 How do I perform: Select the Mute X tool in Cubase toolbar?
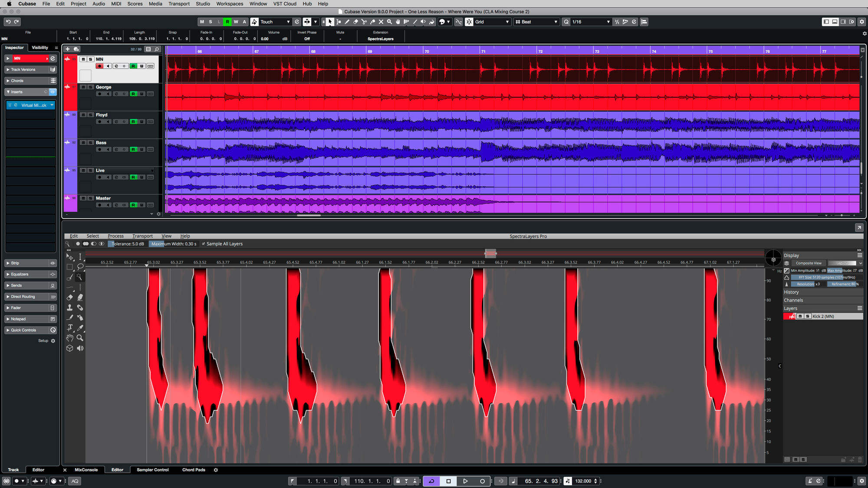tap(381, 22)
